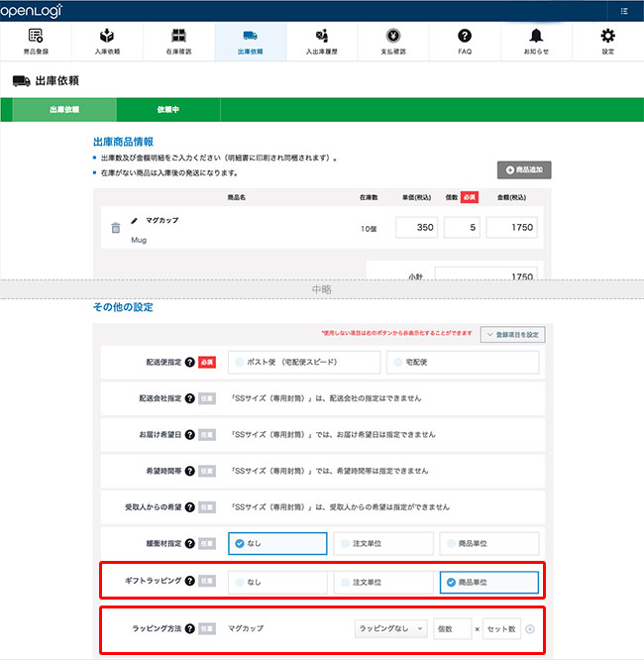Add another wrapping row with plus icon
Viewport: 644px width, 660px height.
(x=530, y=629)
